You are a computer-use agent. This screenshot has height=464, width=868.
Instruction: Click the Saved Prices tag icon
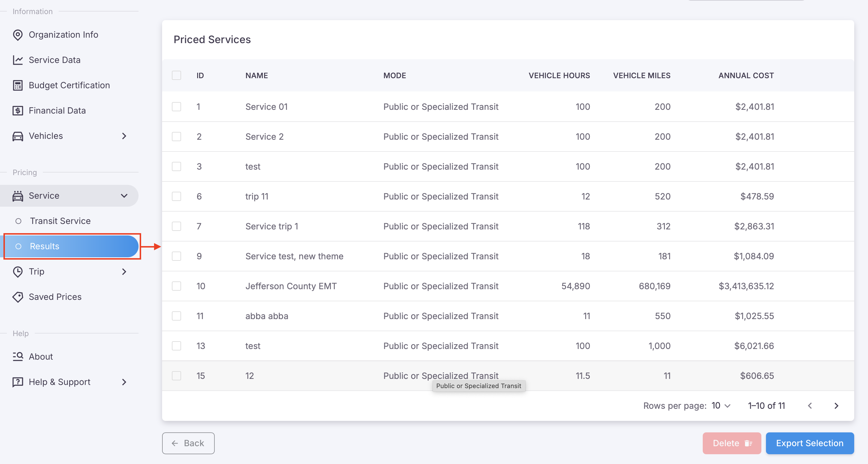pyautogui.click(x=18, y=297)
